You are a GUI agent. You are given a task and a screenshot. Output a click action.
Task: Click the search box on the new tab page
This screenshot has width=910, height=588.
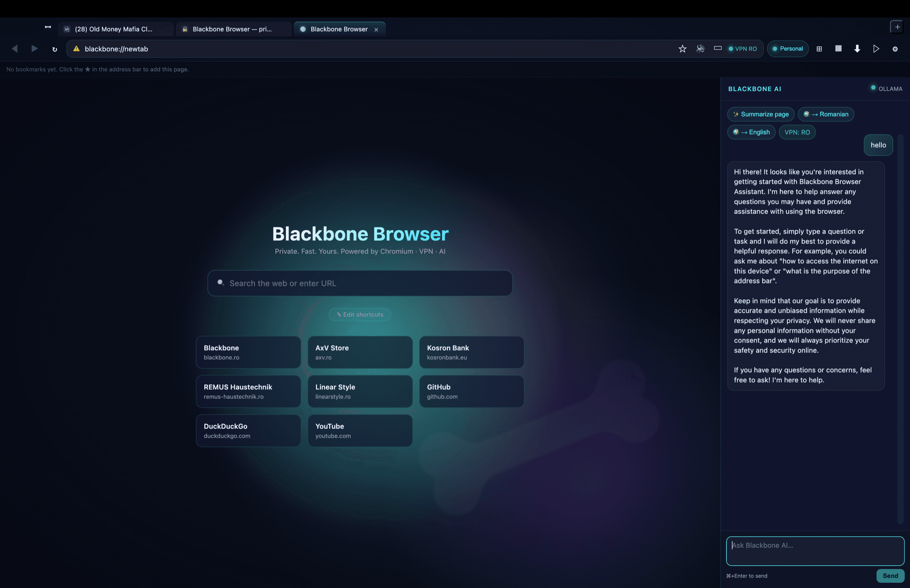tap(360, 283)
